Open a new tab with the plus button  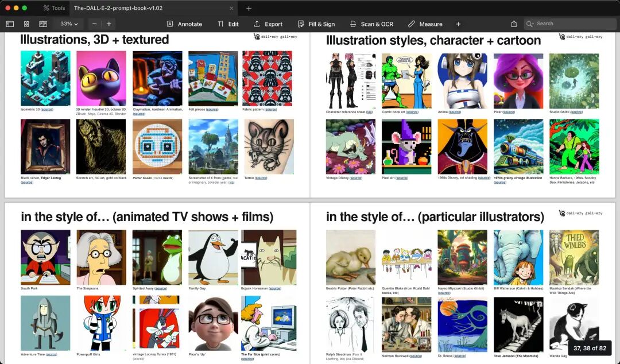coord(249,8)
